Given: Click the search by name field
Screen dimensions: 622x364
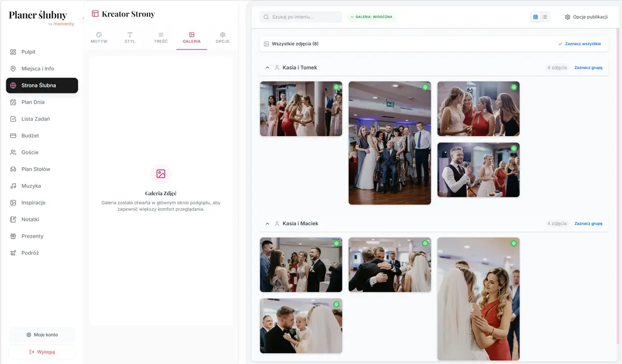Looking at the screenshot, I should pos(301,17).
